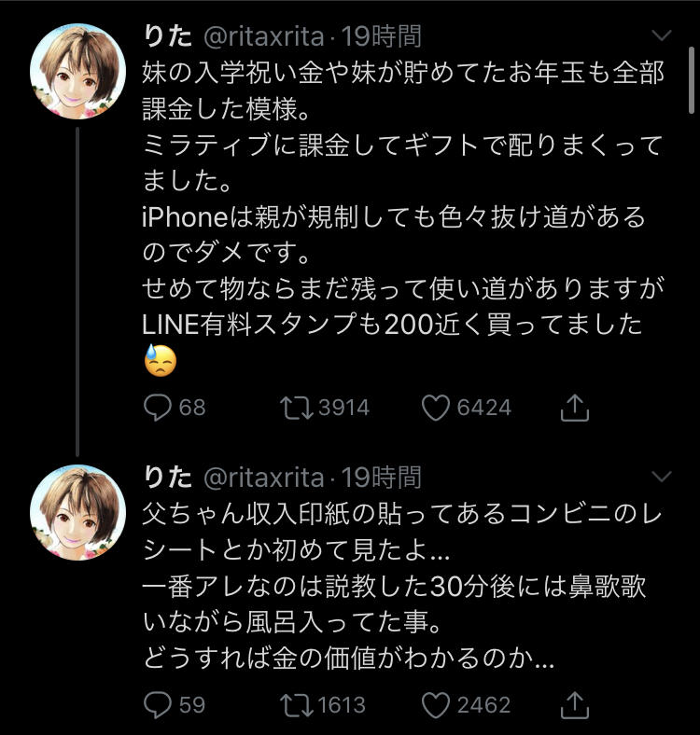
Task: Share the first tweet
Action: coord(575,408)
